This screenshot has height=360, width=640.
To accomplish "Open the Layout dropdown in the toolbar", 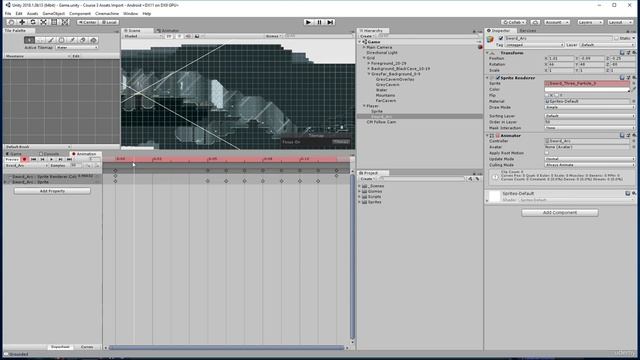I will [x=621, y=22].
